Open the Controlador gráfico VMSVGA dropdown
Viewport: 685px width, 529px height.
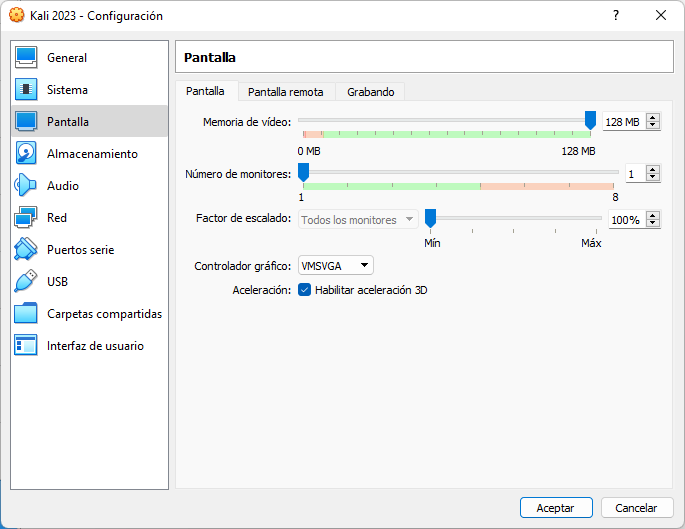(x=336, y=266)
